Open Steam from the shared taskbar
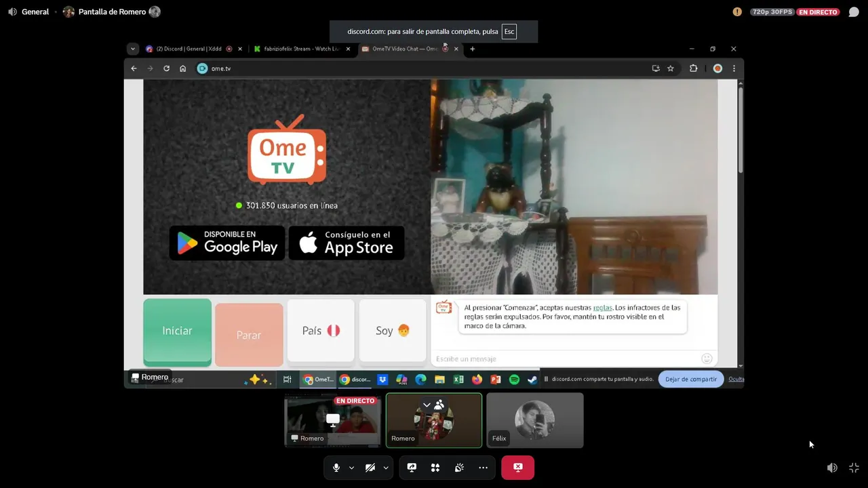This screenshot has height=488, width=868. click(x=532, y=380)
